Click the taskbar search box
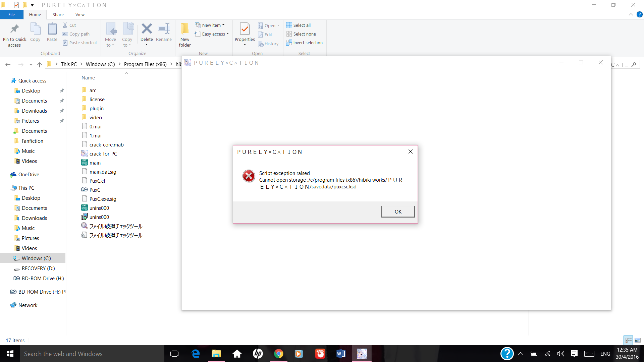Screen dimensions: 644x362 (92, 354)
